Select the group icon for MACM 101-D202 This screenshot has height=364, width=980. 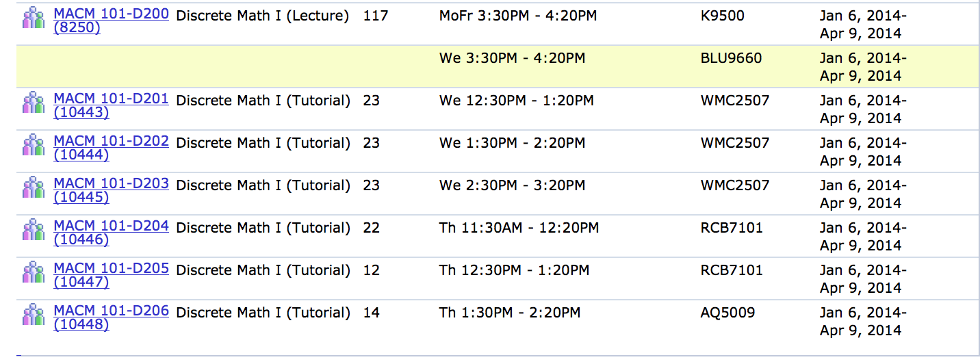coord(33,145)
